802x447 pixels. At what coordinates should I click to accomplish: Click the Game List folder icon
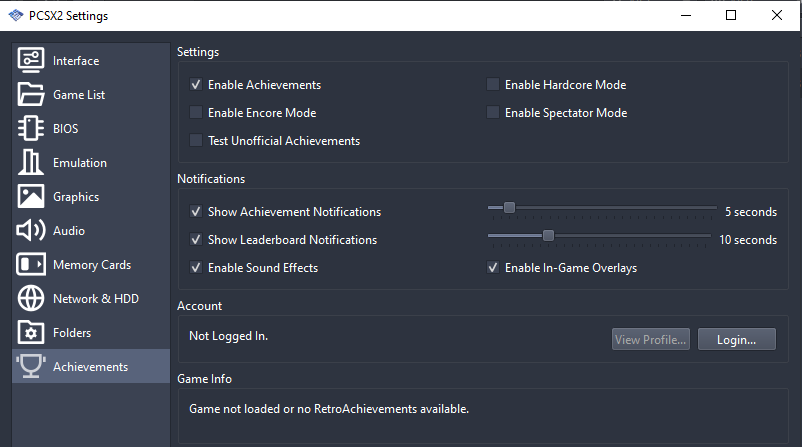point(31,95)
